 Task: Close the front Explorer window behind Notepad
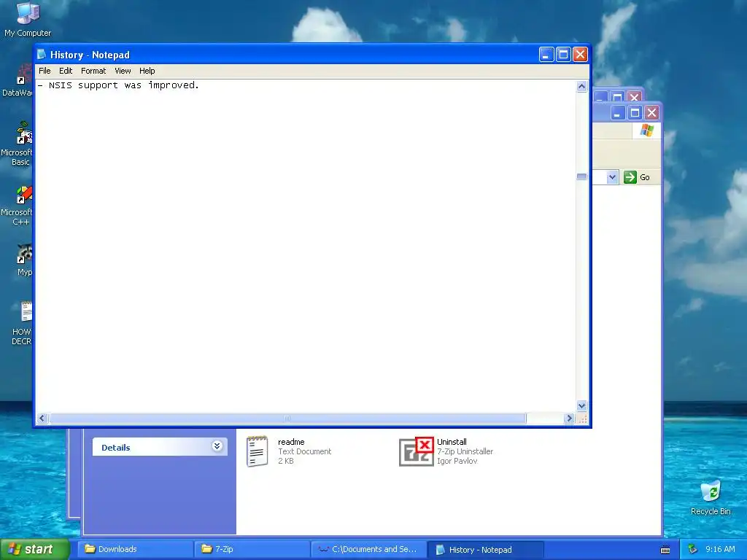(651, 113)
